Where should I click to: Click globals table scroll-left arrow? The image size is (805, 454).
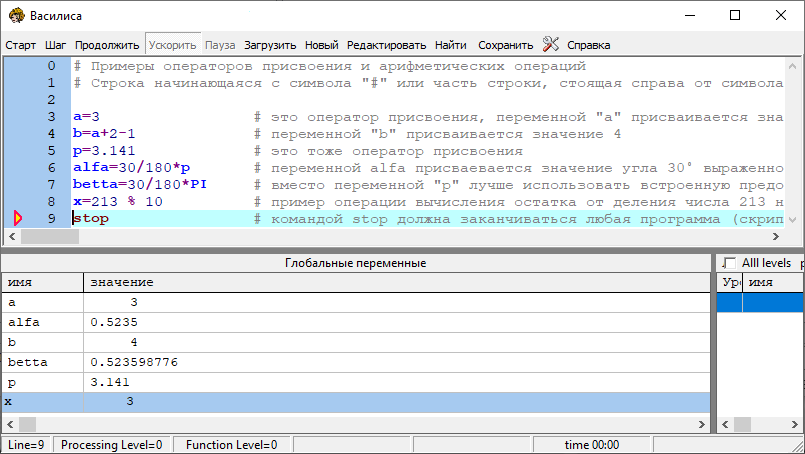(10, 424)
